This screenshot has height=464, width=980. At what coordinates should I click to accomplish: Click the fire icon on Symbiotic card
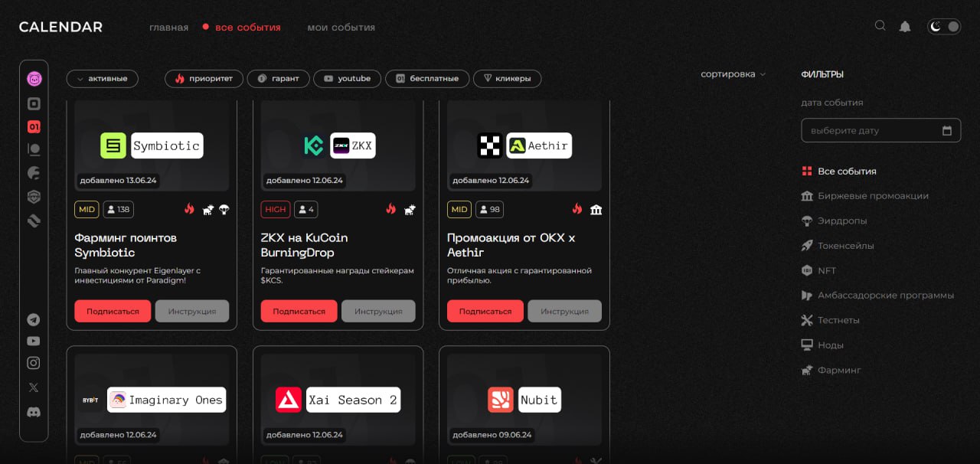[190, 209]
